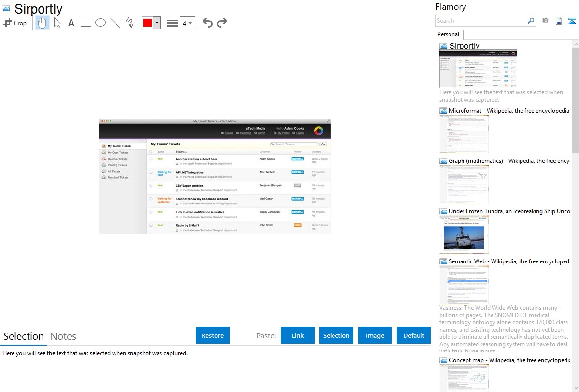Click the snapshot icon beside Under Frozen Tundra
This screenshot has height=392, width=579.
(x=443, y=211)
